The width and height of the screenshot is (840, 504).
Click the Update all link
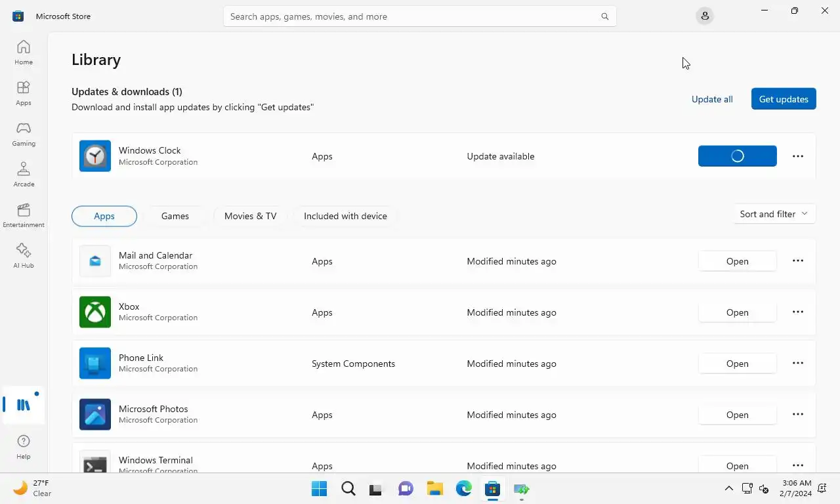712,99
